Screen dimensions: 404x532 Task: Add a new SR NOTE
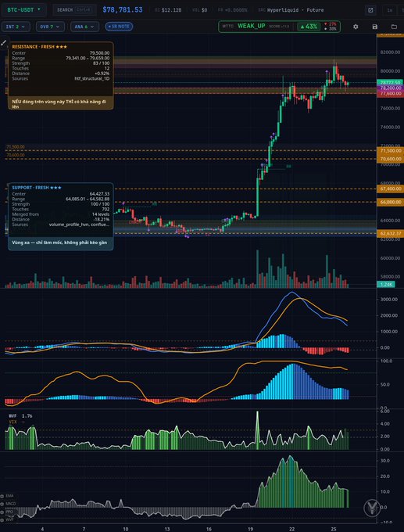(x=119, y=27)
